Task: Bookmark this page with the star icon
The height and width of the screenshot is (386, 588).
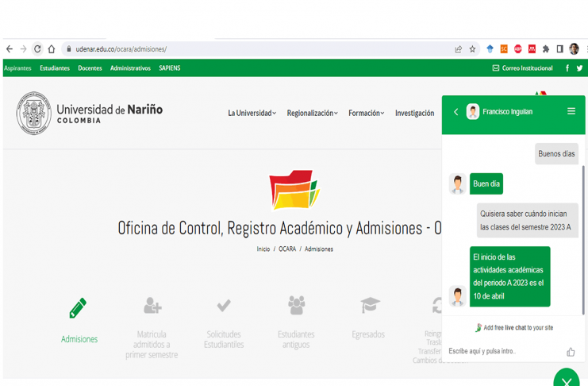Action: tap(472, 49)
